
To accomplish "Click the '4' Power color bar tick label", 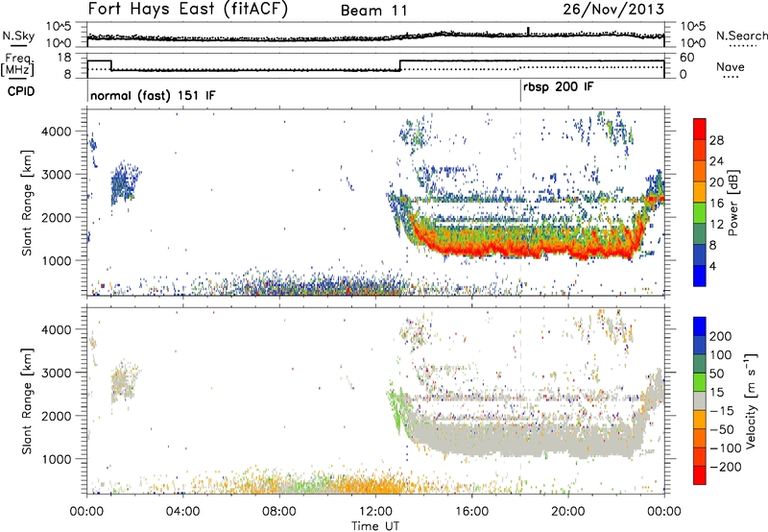I will tap(712, 266).
